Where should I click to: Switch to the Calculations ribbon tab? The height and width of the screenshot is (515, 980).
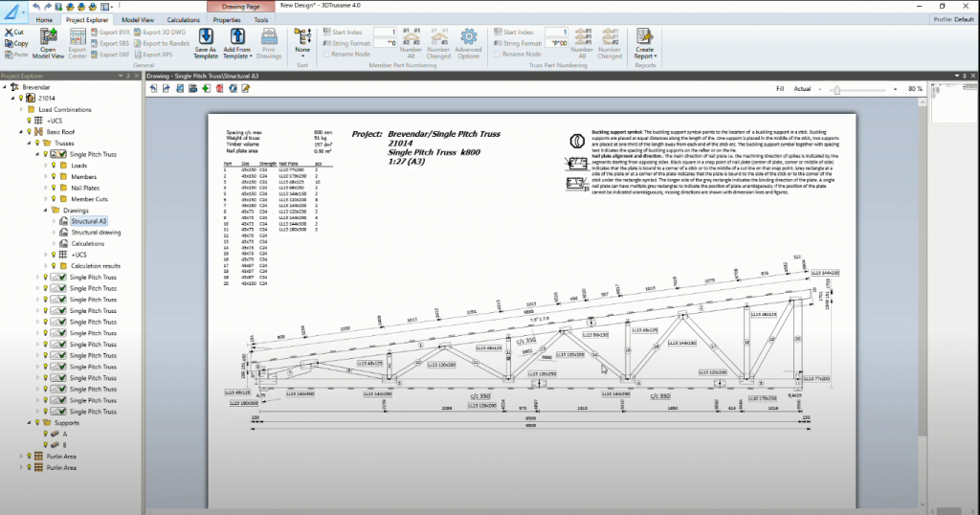click(x=183, y=20)
